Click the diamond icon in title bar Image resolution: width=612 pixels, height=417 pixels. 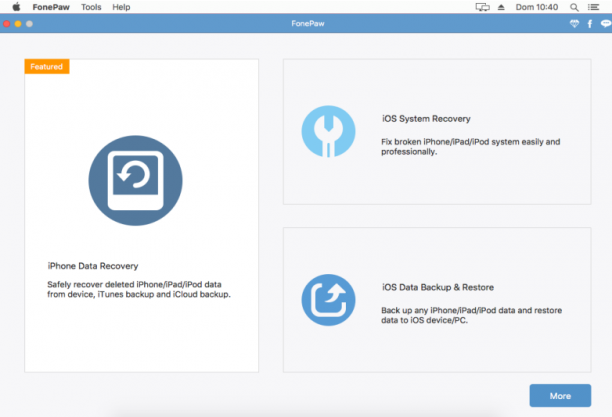pos(574,24)
